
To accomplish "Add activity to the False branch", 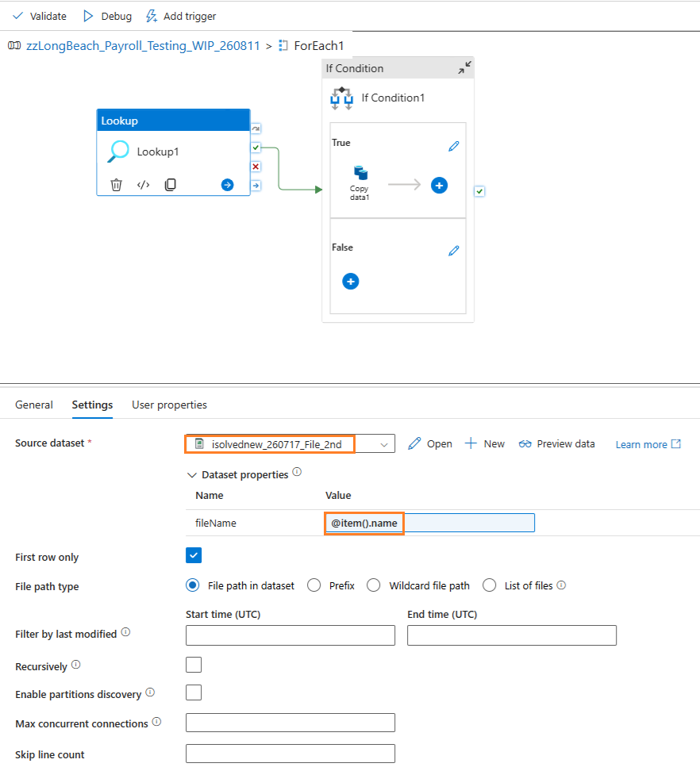I will pos(351,282).
